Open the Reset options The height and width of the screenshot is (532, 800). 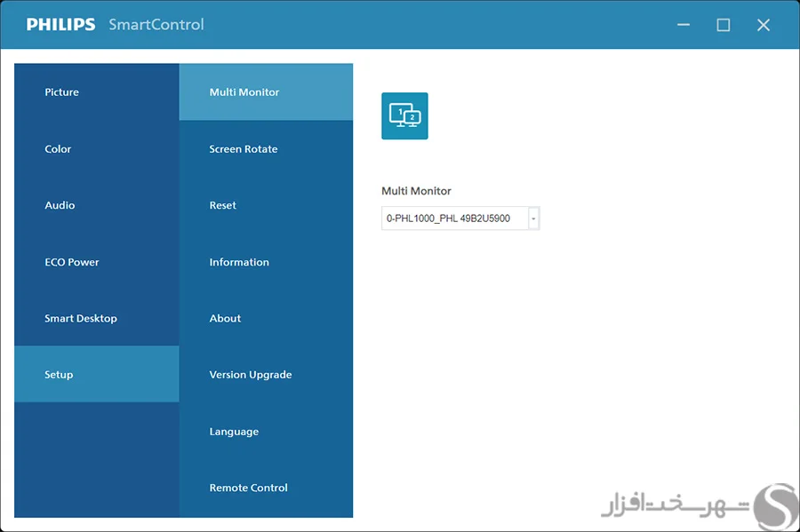tap(222, 205)
